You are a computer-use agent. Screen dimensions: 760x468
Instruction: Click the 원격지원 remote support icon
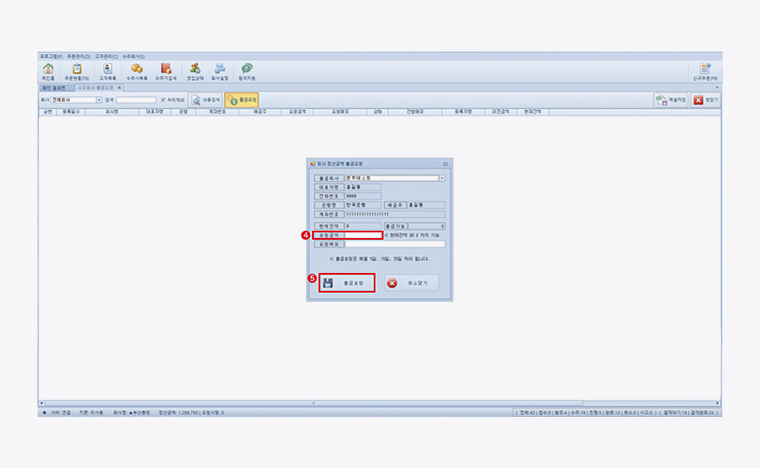pos(246,71)
